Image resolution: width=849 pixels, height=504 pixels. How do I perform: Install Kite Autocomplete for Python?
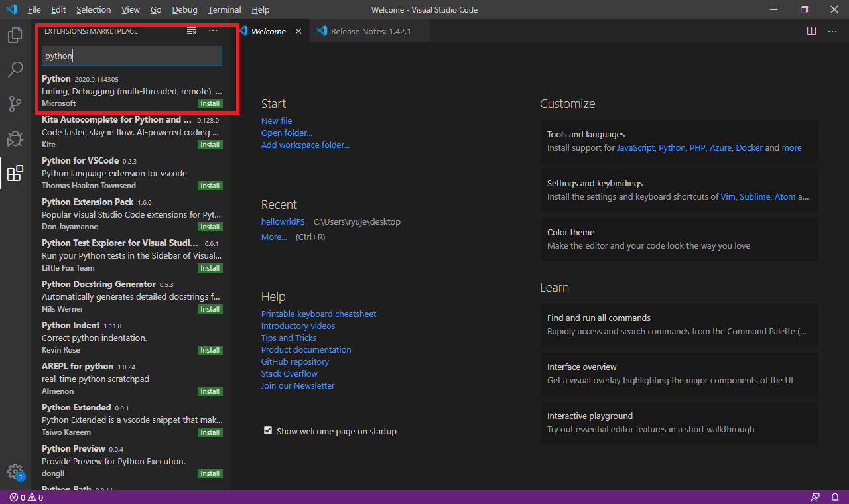[x=210, y=145]
